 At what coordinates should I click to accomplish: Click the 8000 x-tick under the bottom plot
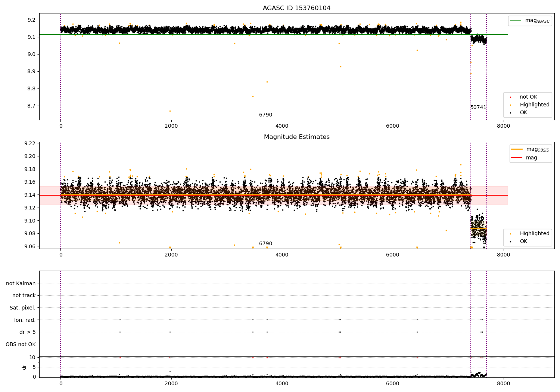pos(503,384)
